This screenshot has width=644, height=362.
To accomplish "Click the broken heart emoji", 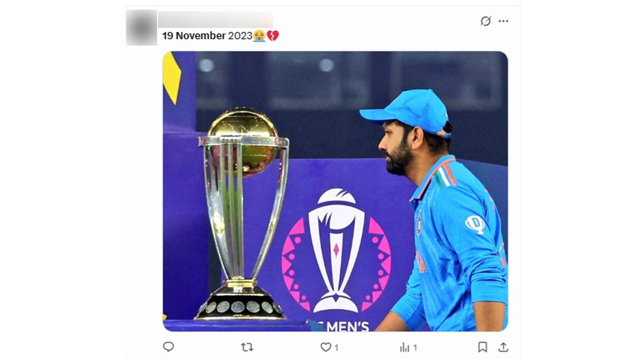I will pyautogui.click(x=273, y=36).
